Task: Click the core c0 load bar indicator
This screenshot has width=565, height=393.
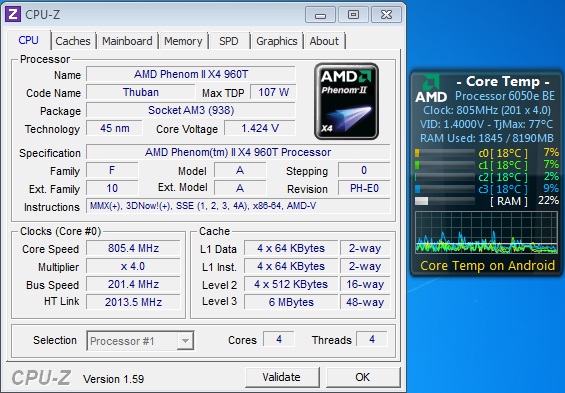Action: point(445,153)
